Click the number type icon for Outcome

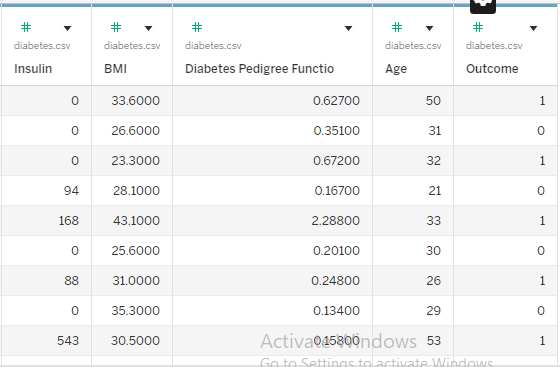pos(478,27)
